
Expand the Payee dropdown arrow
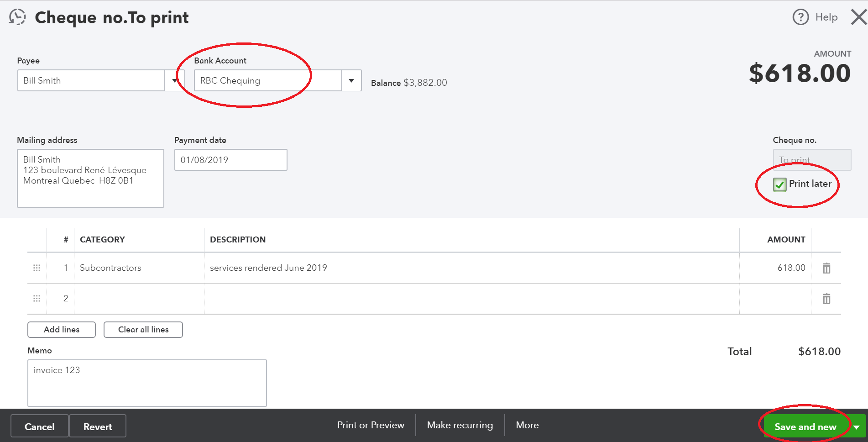(174, 81)
